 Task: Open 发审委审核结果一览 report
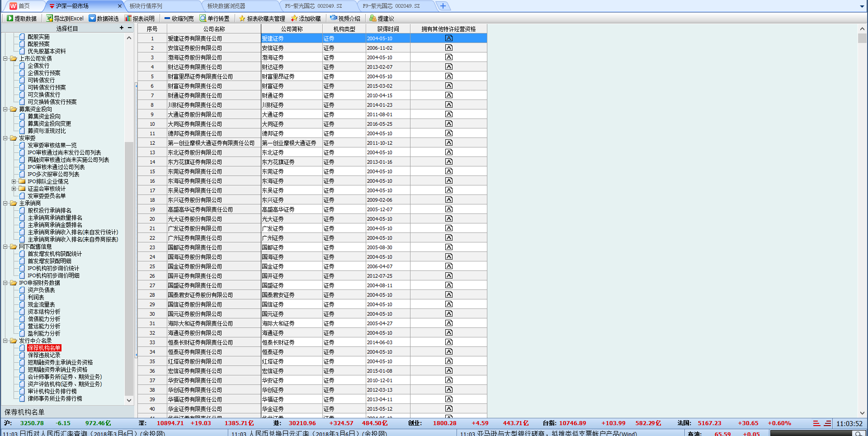pyautogui.click(x=52, y=145)
